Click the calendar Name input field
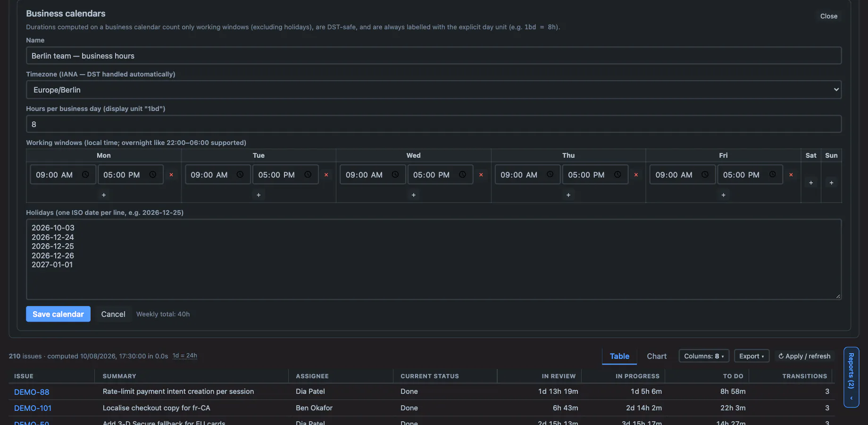The height and width of the screenshot is (425, 868). click(434, 56)
